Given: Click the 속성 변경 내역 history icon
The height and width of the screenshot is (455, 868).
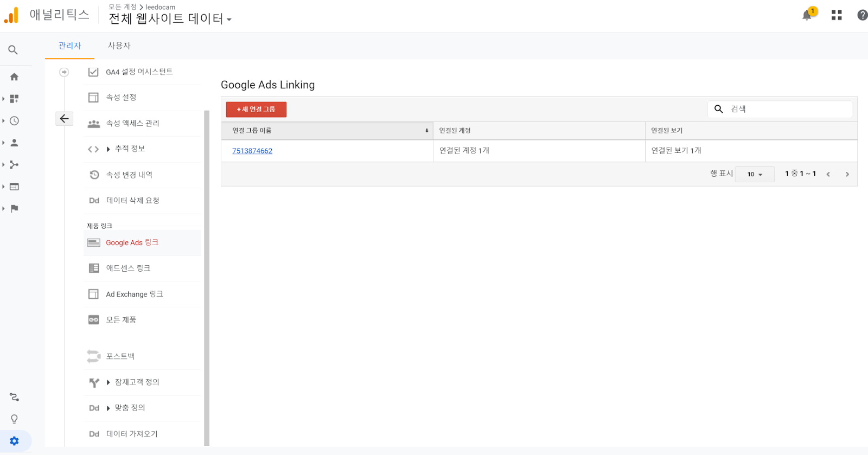Looking at the screenshot, I should coord(94,175).
